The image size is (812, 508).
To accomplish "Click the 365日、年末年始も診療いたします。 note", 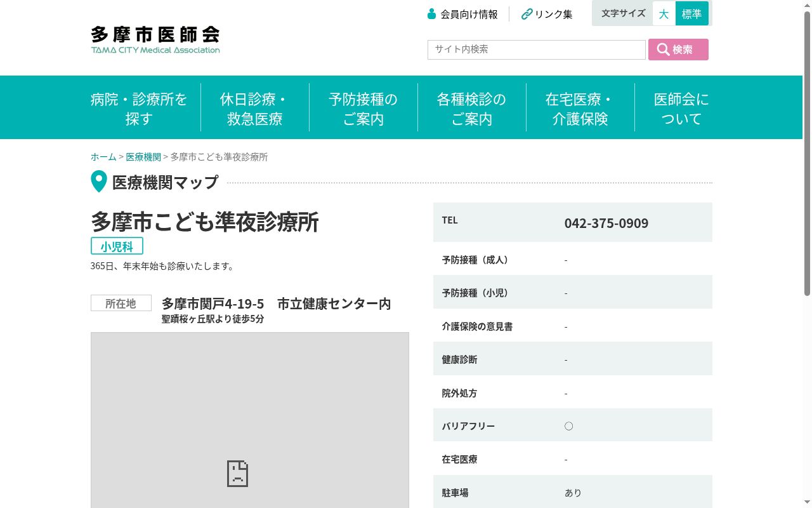I will pyautogui.click(x=164, y=266).
